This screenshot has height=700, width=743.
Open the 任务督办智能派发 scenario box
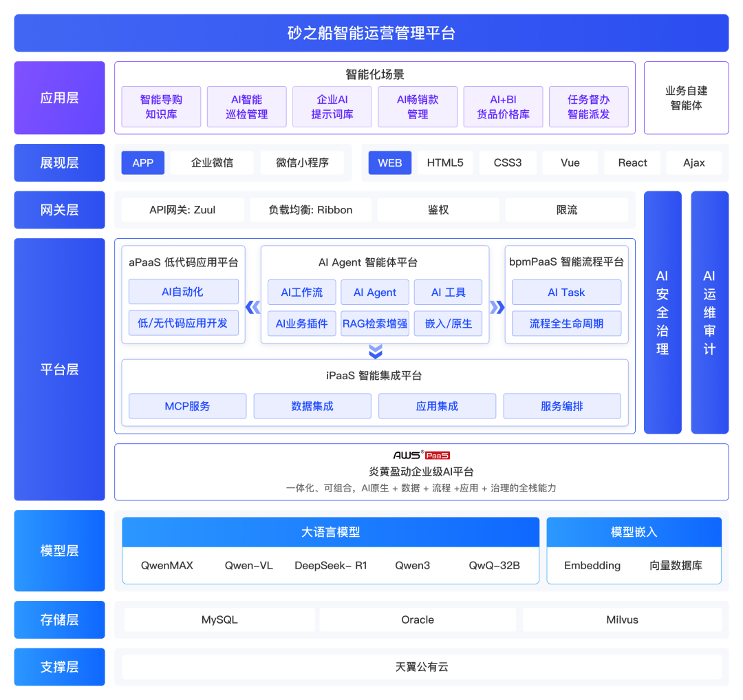588,107
